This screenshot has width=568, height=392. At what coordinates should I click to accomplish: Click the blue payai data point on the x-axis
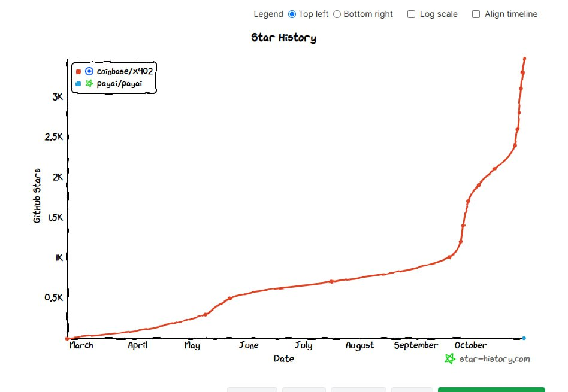pyautogui.click(x=524, y=338)
